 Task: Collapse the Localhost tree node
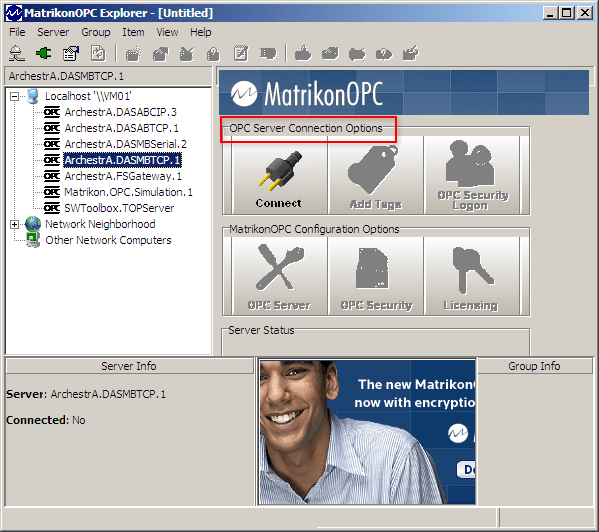pos(14,96)
